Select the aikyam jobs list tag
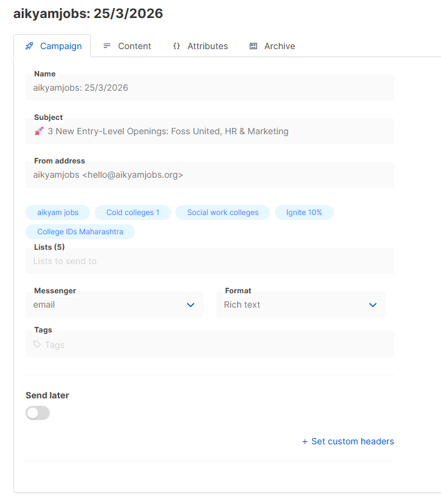The image size is (441, 504). (58, 213)
